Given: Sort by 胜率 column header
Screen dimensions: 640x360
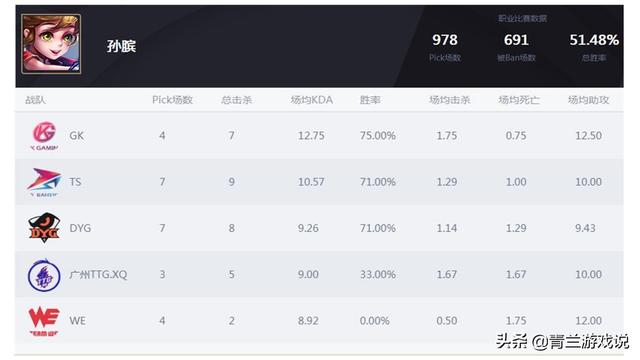Looking at the screenshot, I should pos(370,100).
